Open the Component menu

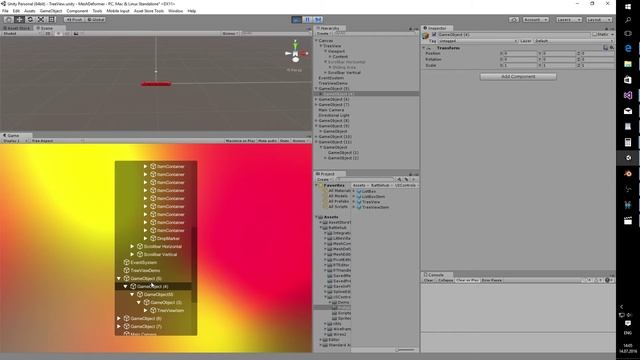[x=77, y=11]
